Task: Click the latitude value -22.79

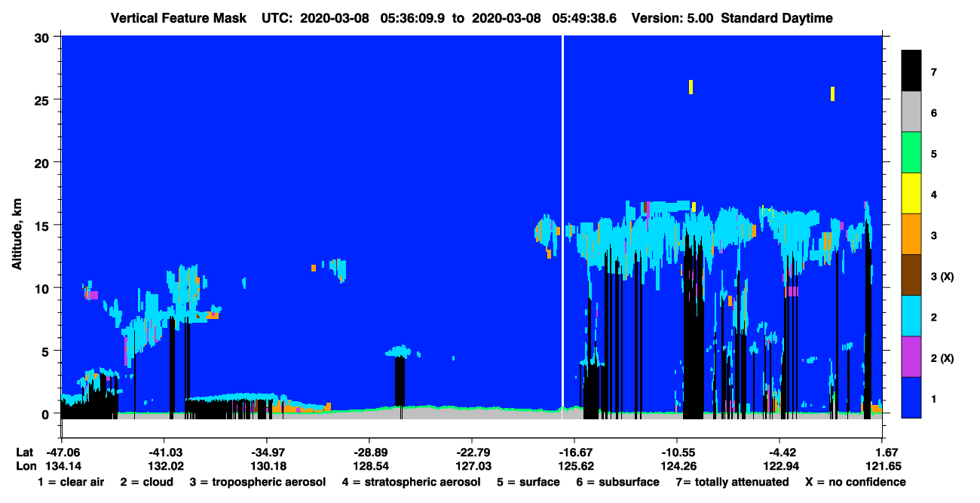Action: (473, 452)
